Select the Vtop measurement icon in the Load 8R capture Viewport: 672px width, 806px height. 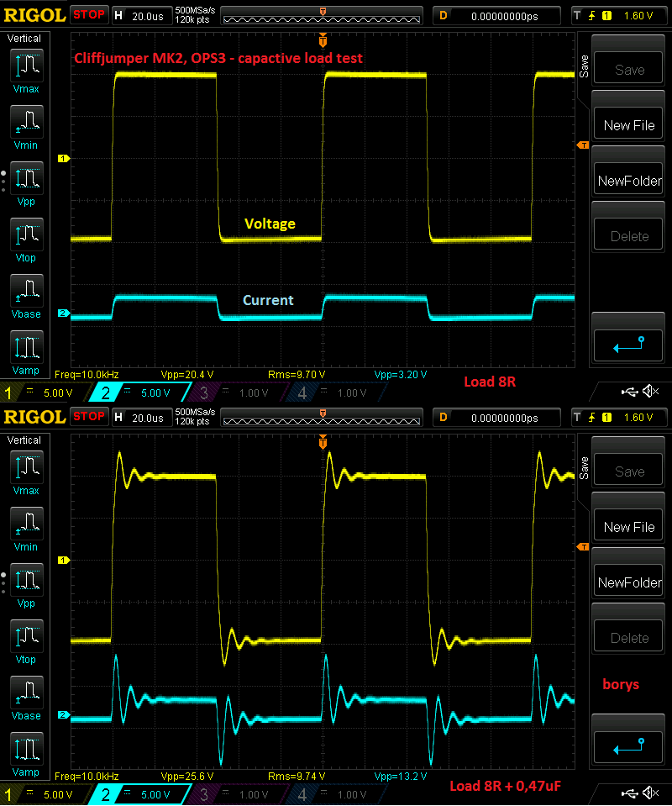point(27,234)
